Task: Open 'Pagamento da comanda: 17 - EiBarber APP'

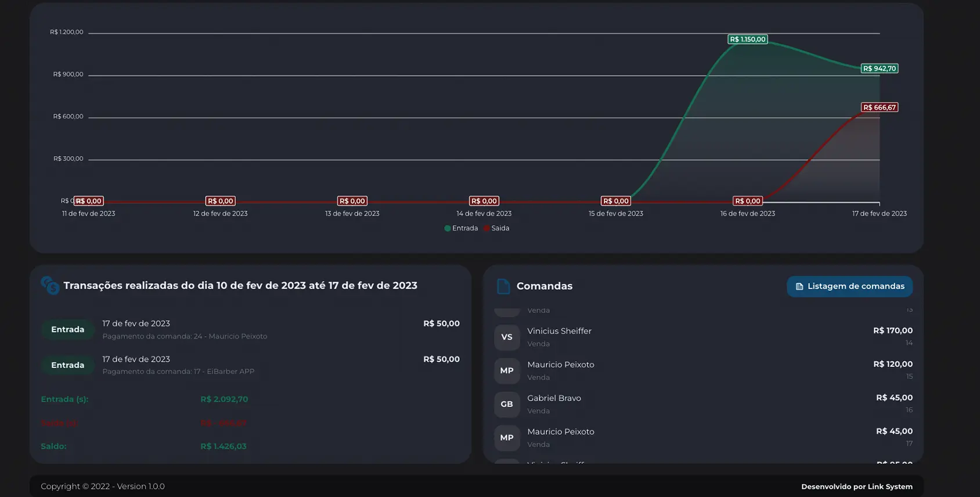Action: 178,372
